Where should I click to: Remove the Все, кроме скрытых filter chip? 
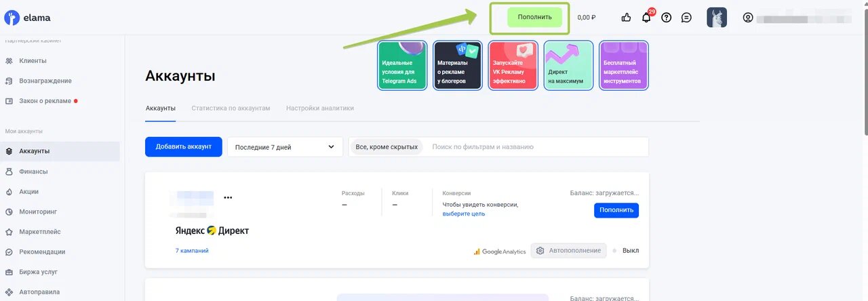click(x=387, y=147)
